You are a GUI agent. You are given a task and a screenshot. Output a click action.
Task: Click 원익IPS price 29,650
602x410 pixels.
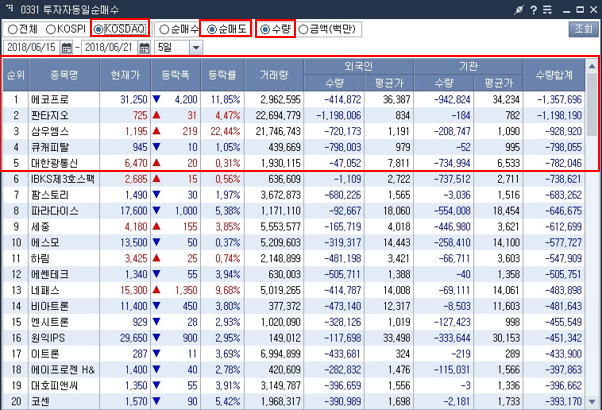134,338
